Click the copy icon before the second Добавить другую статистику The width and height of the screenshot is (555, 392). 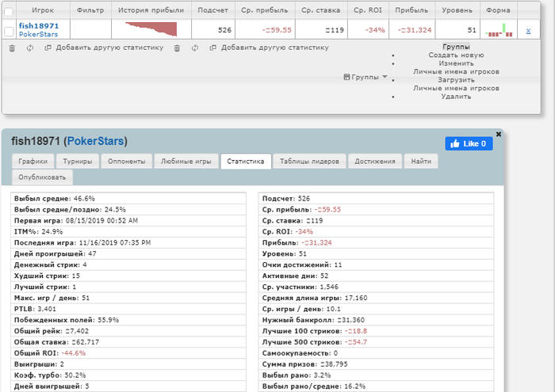pos(212,48)
